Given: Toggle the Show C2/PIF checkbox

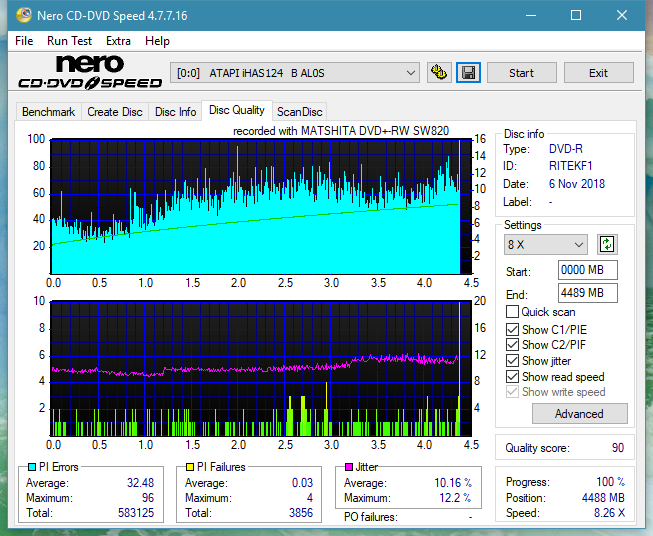Looking at the screenshot, I should (512, 344).
